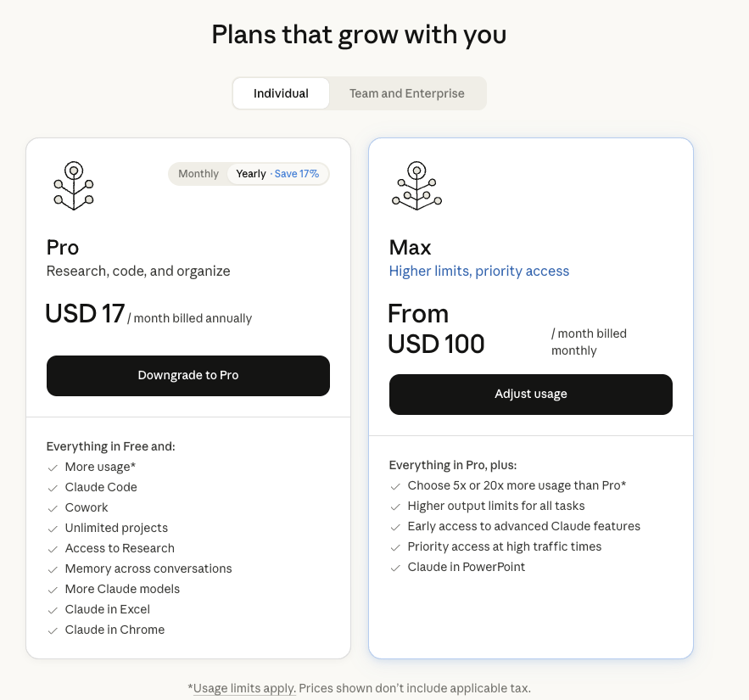Select Yearly billing option

[251, 174]
